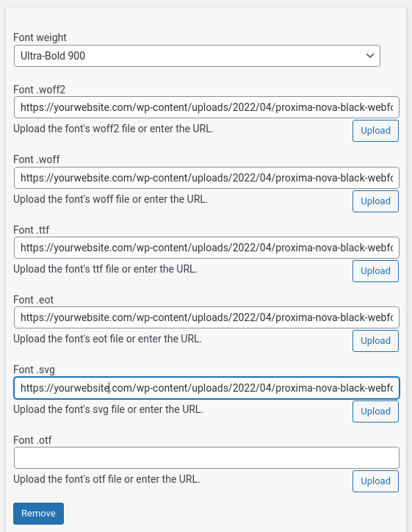Click the Font .ttf label
This screenshot has height=532, width=412.
31,230
